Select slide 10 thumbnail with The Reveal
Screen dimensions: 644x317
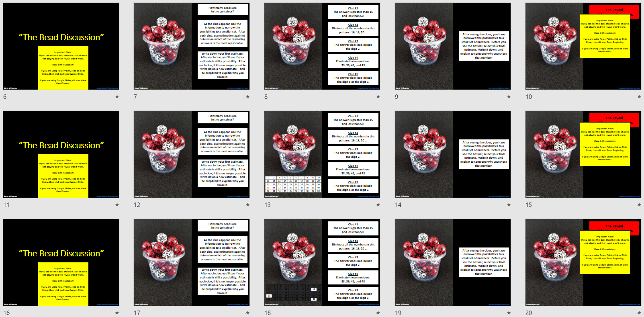(x=583, y=46)
